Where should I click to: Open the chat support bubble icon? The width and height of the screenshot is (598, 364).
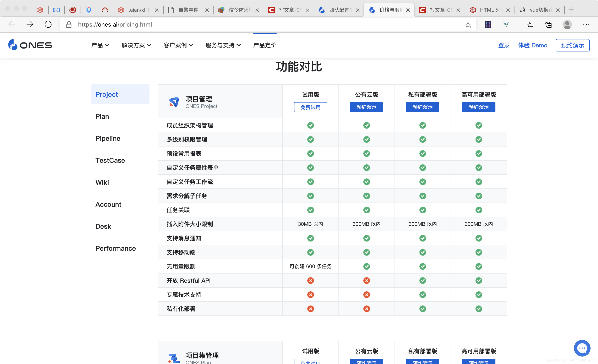pos(582,348)
